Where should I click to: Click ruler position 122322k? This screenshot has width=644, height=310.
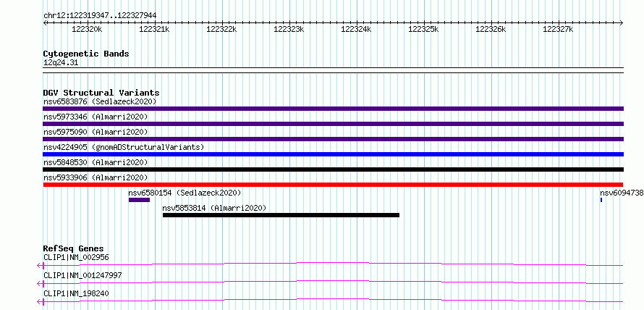pos(220,29)
